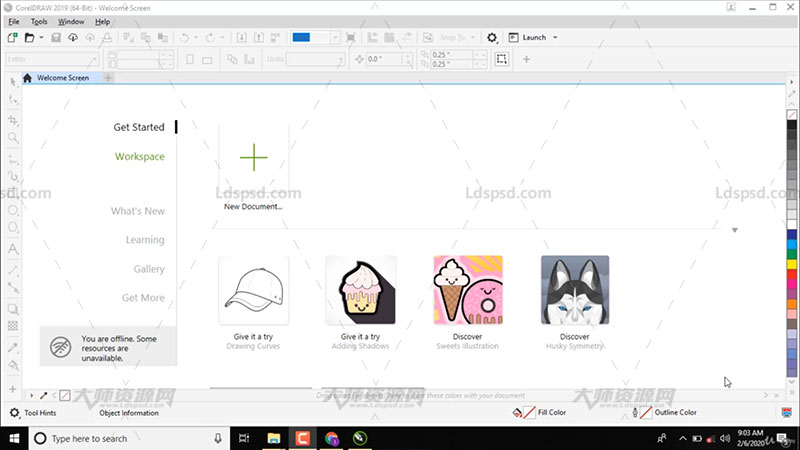Click the Home icon on Welcome tab
This screenshot has height=450, width=800.
28,78
